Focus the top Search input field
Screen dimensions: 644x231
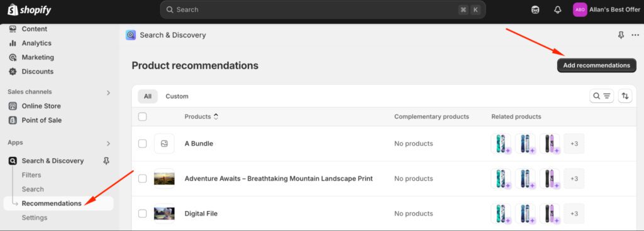pyautogui.click(x=323, y=10)
